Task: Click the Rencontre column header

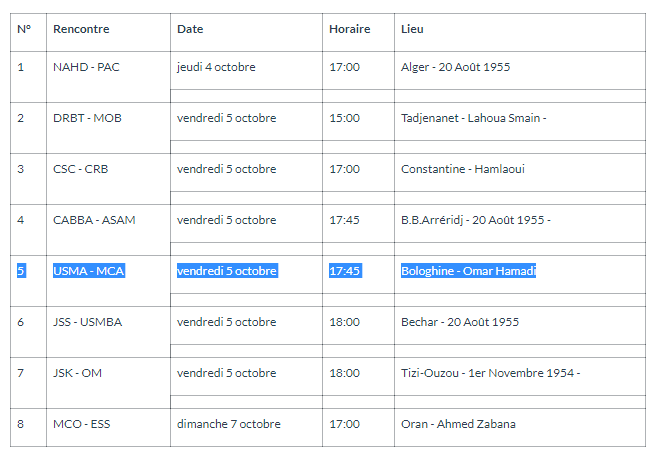Action: (x=82, y=29)
